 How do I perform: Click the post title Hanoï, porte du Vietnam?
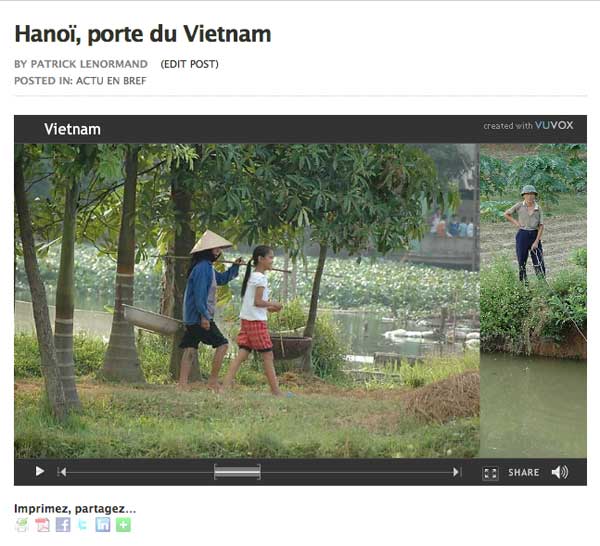(x=143, y=34)
